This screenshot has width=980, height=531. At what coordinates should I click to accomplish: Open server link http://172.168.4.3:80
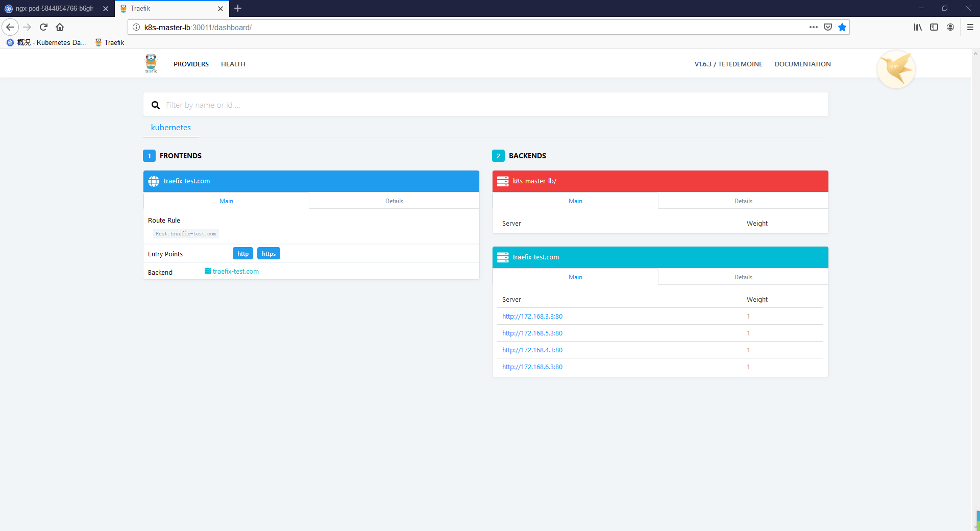(x=532, y=350)
